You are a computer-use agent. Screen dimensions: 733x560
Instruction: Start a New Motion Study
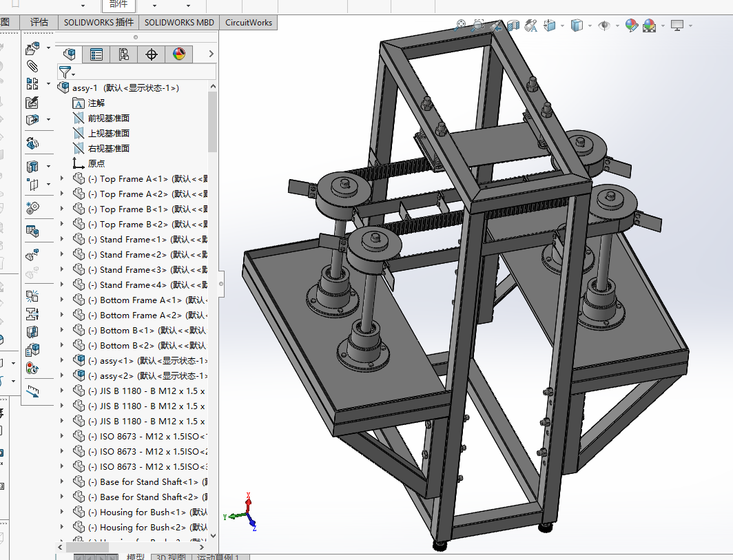click(32, 207)
